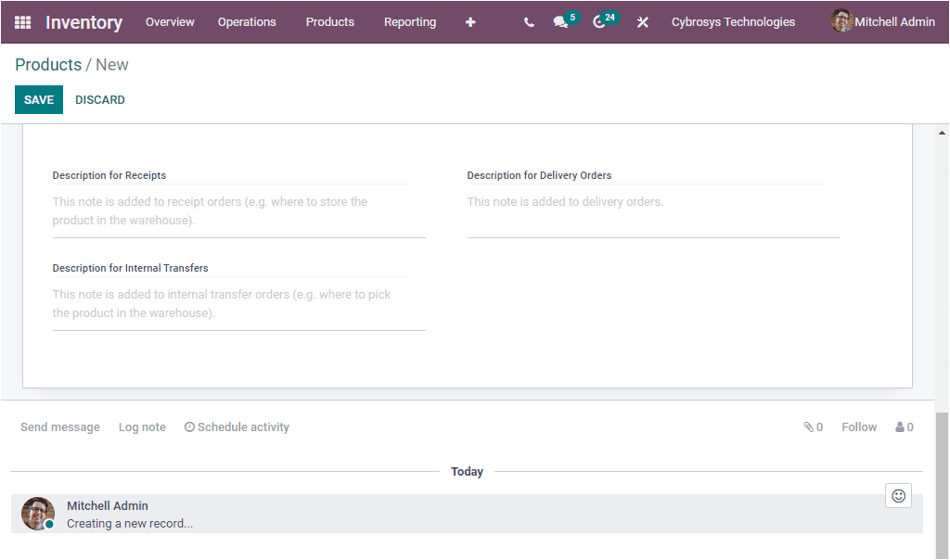Save the new product record
The width and height of the screenshot is (950, 560).
pos(38,99)
